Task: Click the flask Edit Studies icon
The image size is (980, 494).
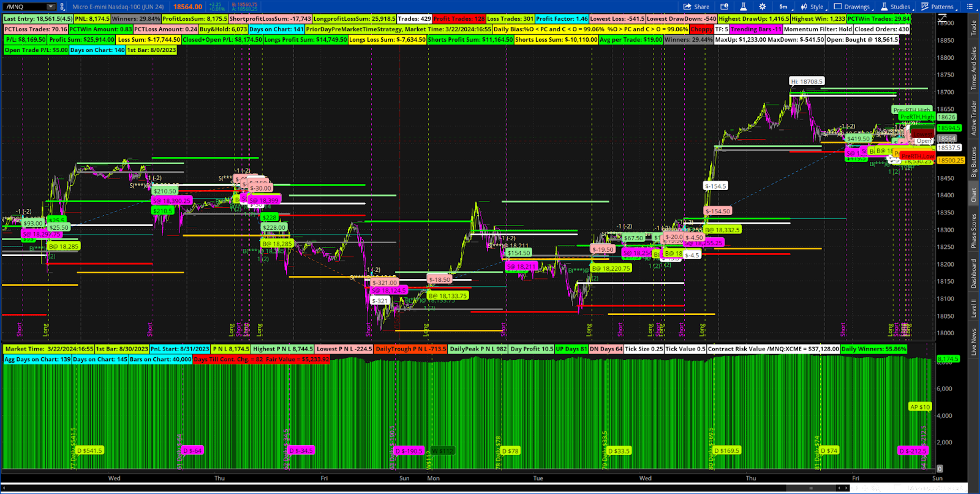Action: tap(743, 7)
